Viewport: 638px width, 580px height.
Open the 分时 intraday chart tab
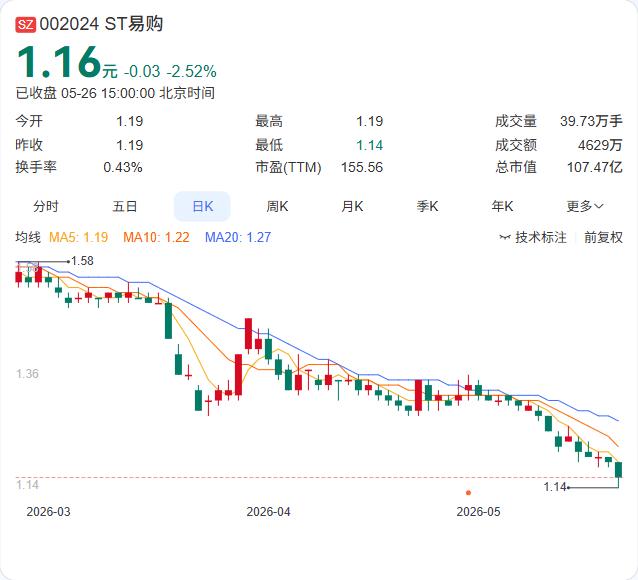(x=46, y=206)
